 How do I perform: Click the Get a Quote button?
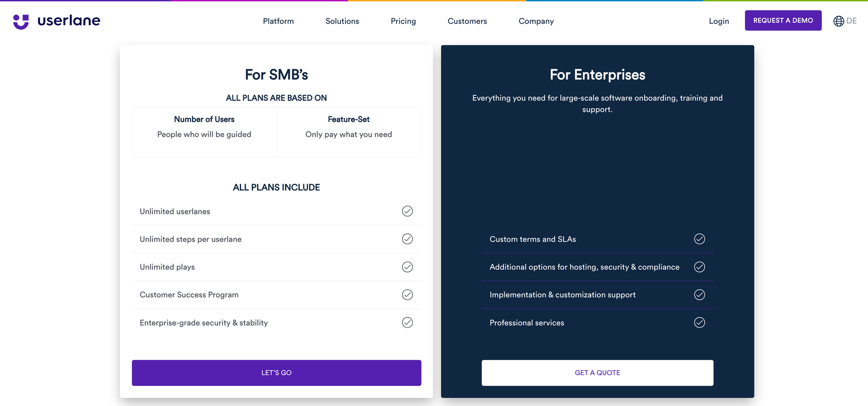coord(597,373)
